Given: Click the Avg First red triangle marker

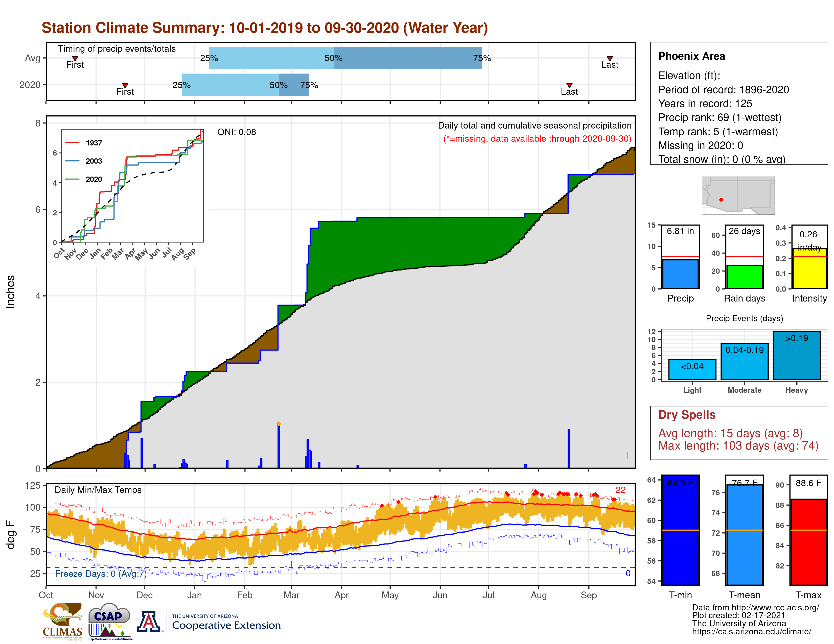Looking at the screenshot, I should pyautogui.click(x=75, y=58).
